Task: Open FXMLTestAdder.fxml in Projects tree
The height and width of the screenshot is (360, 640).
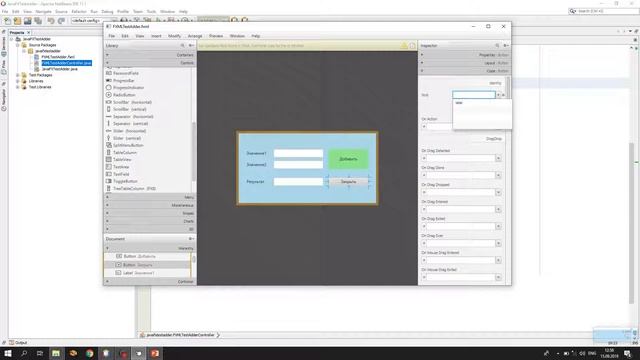Action: tap(58, 57)
